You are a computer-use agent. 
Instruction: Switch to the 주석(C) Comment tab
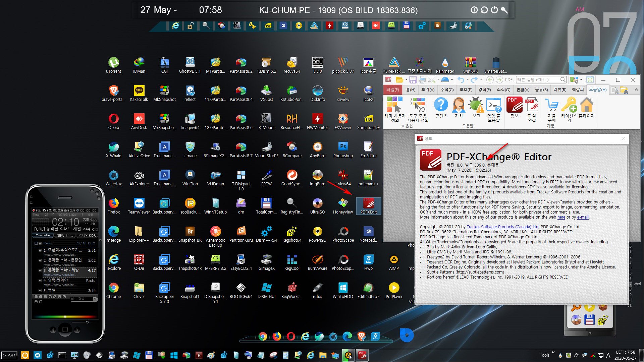447,90
